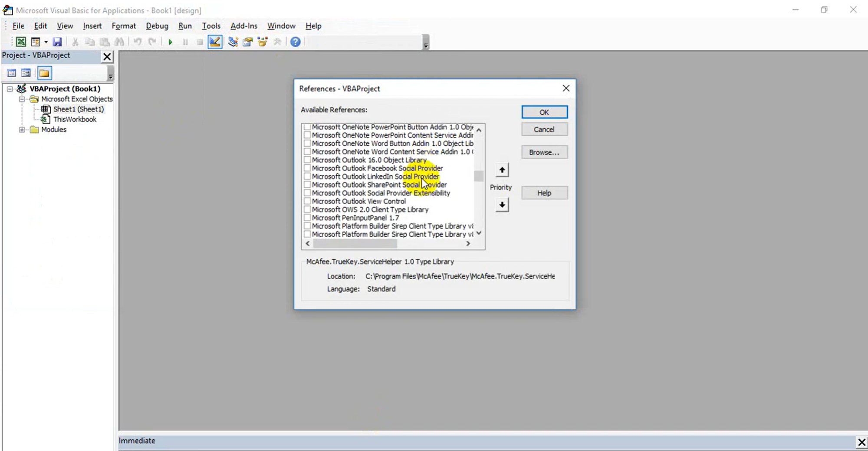Check Microsoft Outlook Social Provider Extensibility box
868x451 pixels.
pyautogui.click(x=307, y=193)
